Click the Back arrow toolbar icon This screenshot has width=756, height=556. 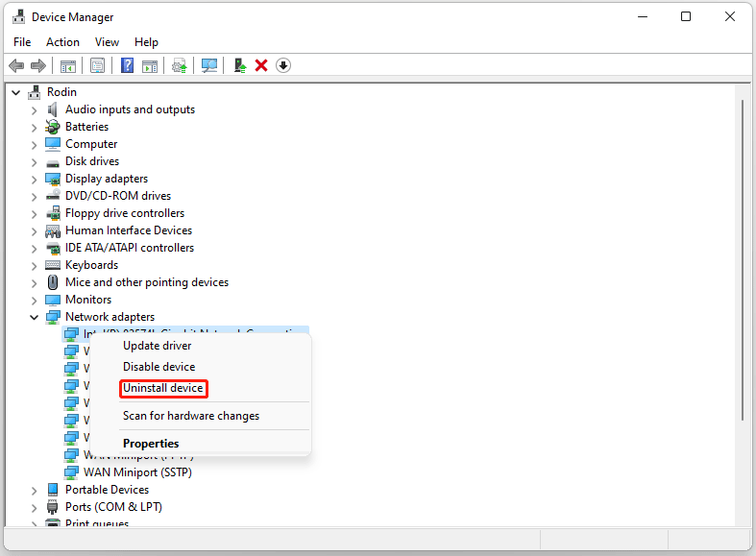pyautogui.click(x=16, y=65)
